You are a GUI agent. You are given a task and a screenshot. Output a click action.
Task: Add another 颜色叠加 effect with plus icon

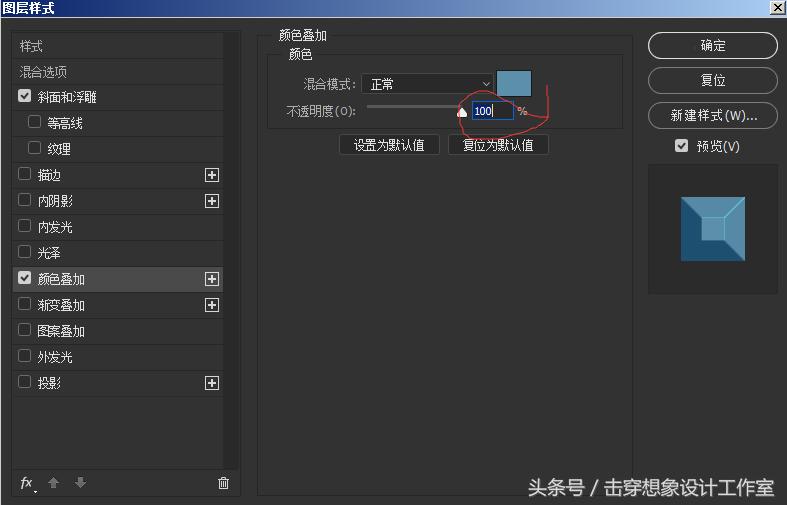point(212,279)
